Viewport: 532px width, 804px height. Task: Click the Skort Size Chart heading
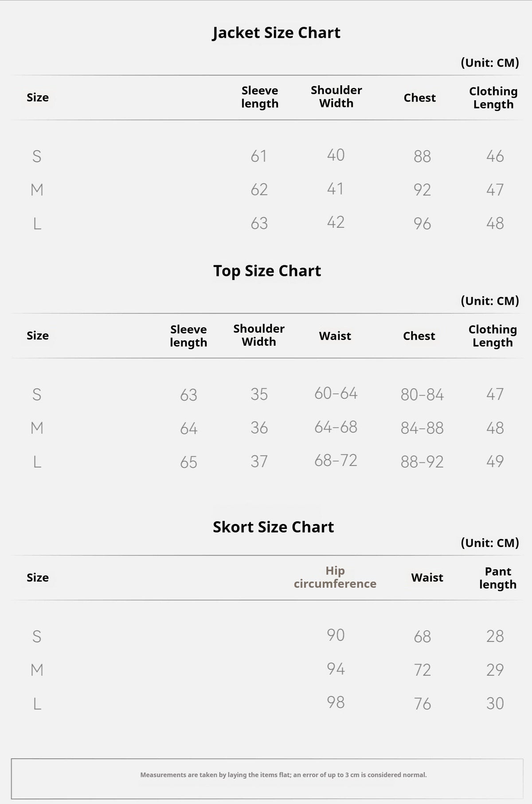[273, 527]
